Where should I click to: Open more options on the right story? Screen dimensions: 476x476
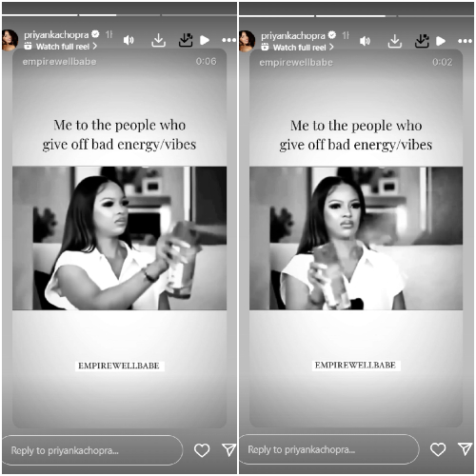(465, 41)
